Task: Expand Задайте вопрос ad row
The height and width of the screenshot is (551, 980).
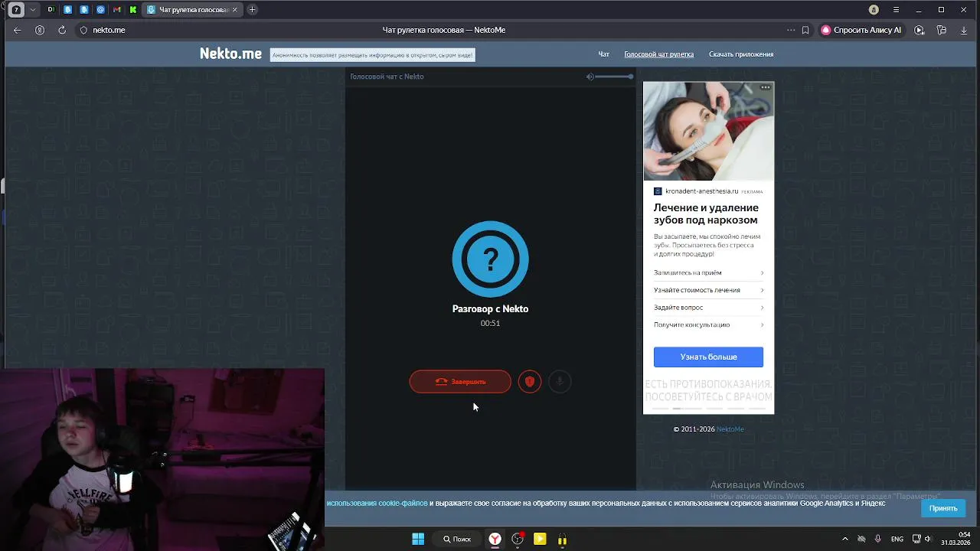Action: click(x=708, y=308)
